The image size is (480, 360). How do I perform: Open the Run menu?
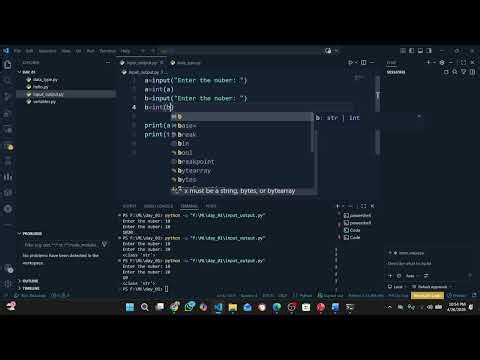[x=90, y=51]
